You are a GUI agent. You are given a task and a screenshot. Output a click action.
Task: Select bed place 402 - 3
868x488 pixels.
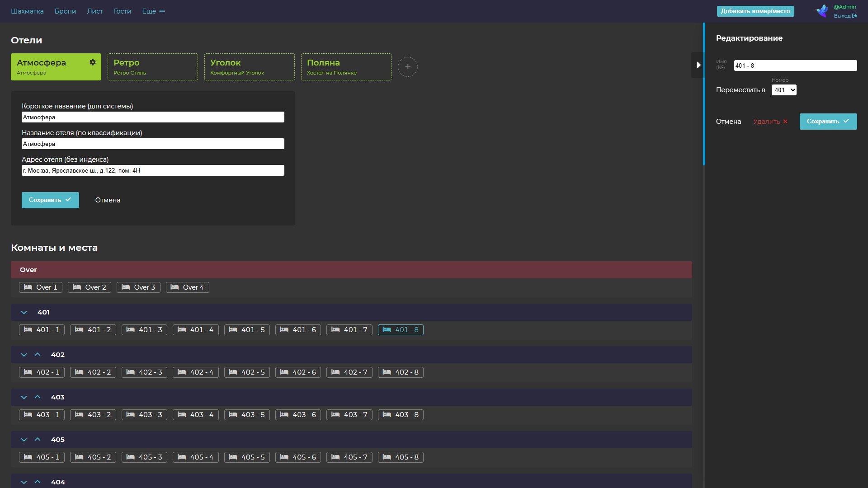[144, 372]
